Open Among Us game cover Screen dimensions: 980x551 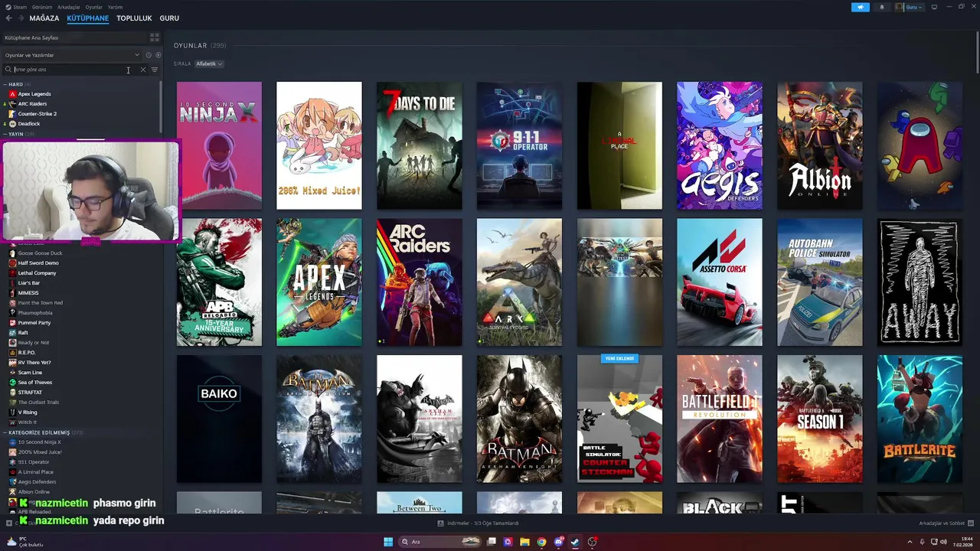[920, 145]
